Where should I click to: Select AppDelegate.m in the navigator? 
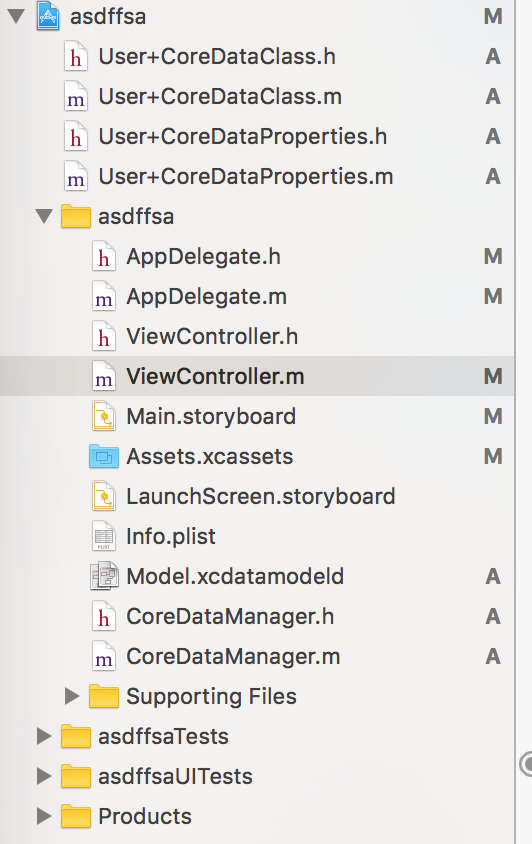(x=206, y=297)
